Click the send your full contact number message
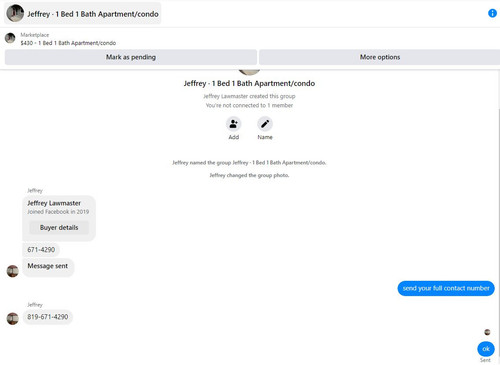 446,288
